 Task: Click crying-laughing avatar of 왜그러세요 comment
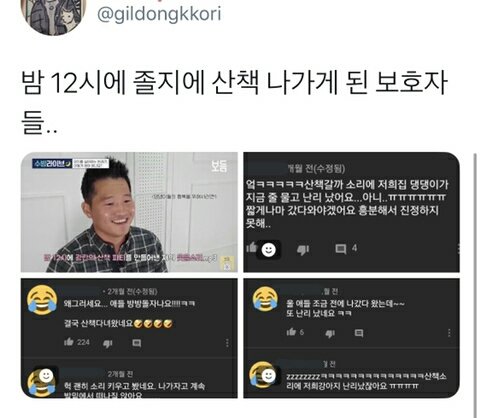tap(42, 300)
